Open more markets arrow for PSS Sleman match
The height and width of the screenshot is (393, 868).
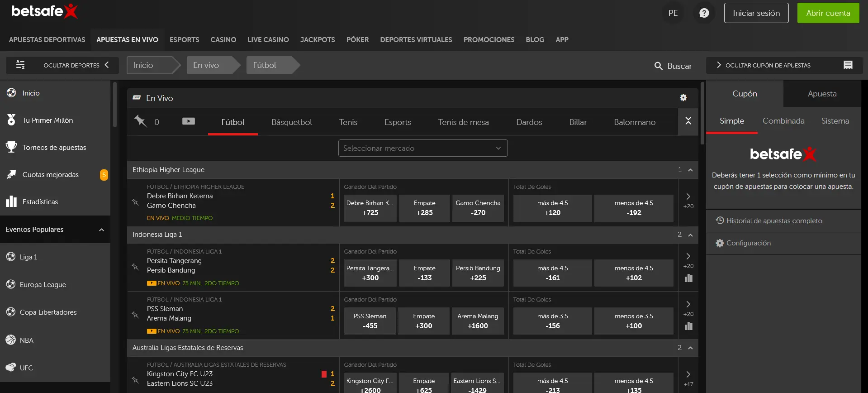tap(688, 304)
